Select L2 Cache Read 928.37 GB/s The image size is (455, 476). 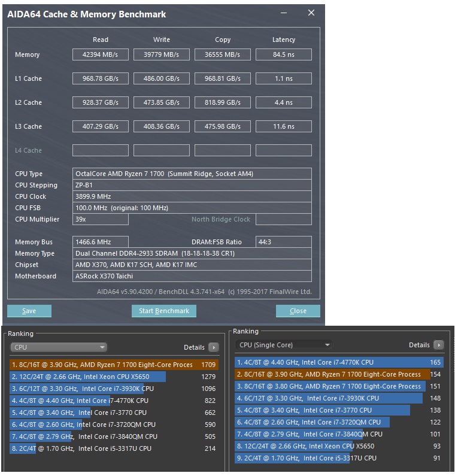click(101, 102)
